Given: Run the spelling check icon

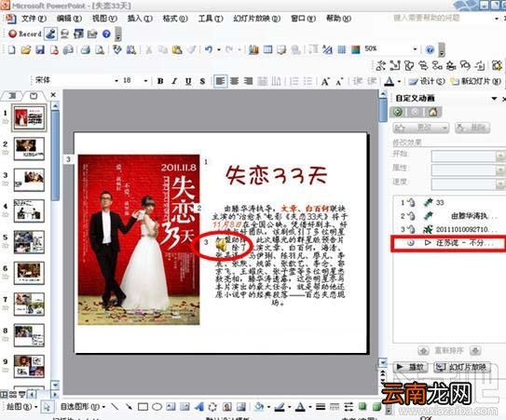Looking at the screenshot, I should [x=116, y=49].
